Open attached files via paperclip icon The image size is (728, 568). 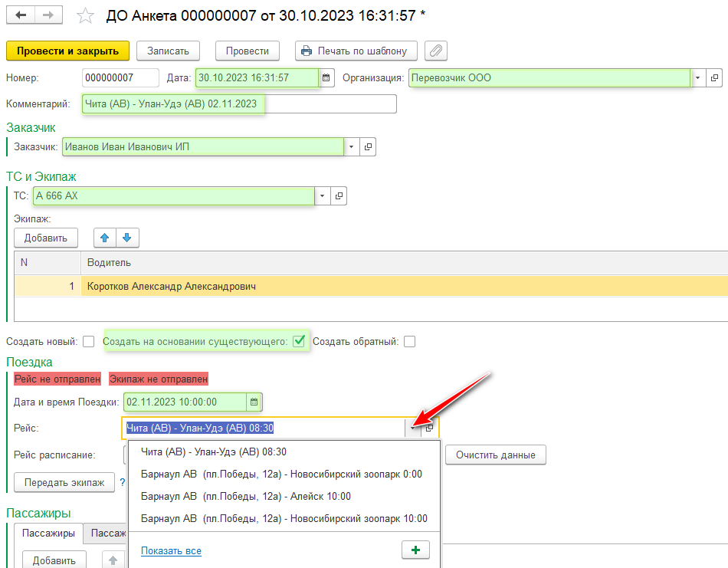coord(435,51)
